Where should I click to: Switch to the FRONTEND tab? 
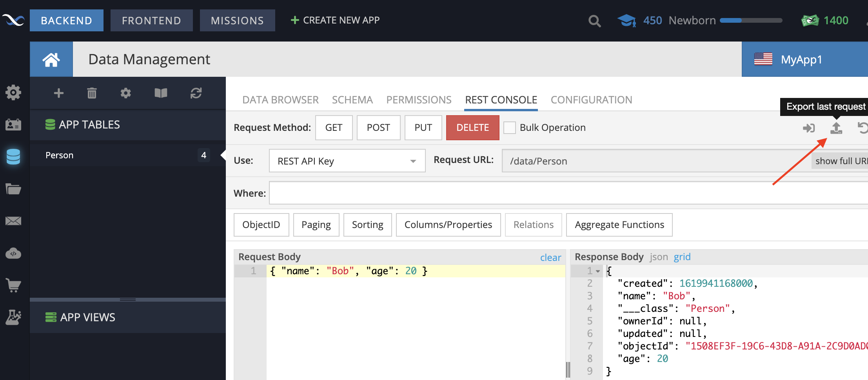point(151,20)
